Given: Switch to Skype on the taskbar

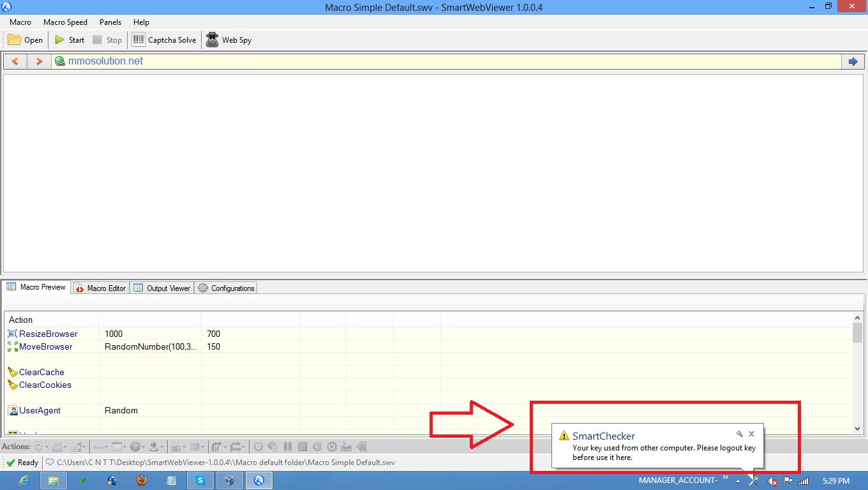Looking at the screenshot, I should (x=200, y=480).
